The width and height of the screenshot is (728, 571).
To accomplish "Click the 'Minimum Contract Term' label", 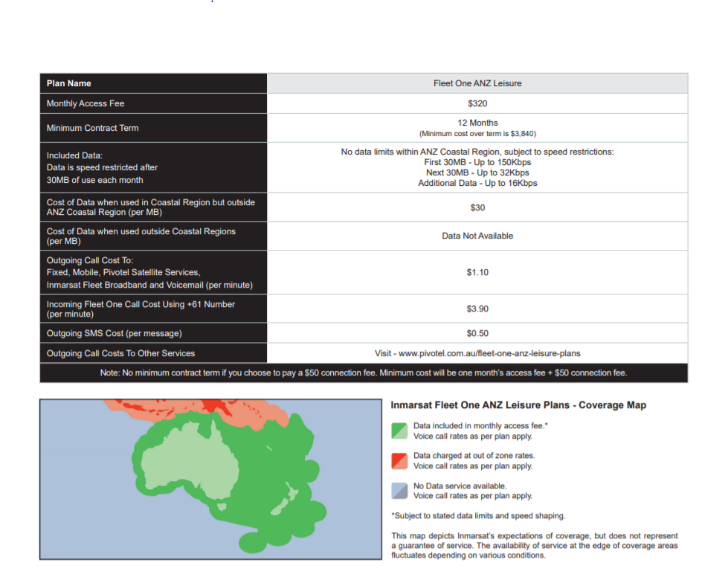I will pos(92,128).
